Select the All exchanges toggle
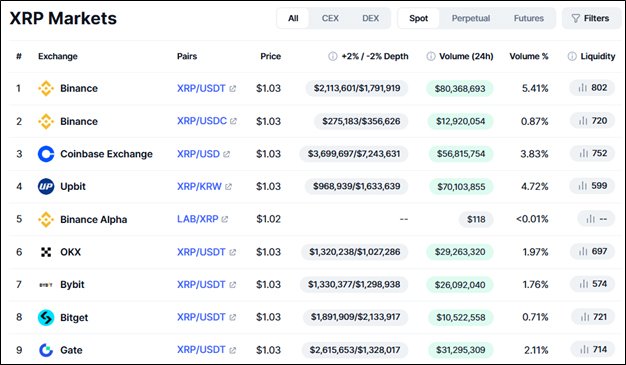The height and width of the screenshot is (365, 626). (293, 18)
